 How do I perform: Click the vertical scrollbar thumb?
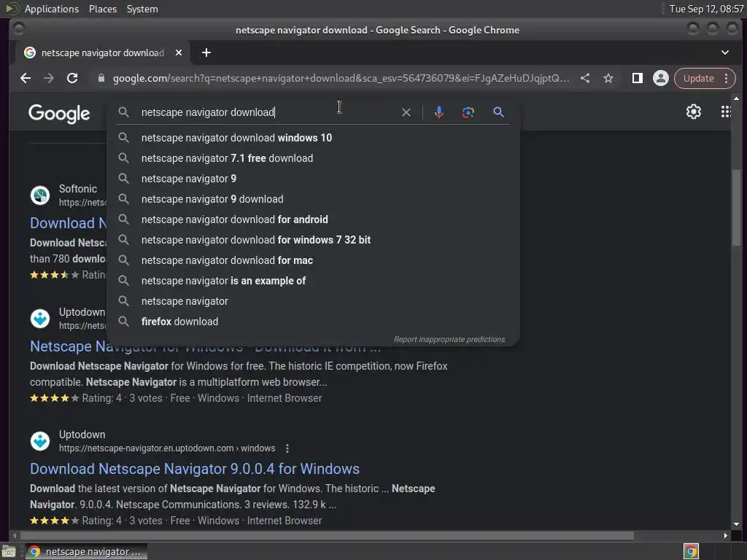coord(737,207)
